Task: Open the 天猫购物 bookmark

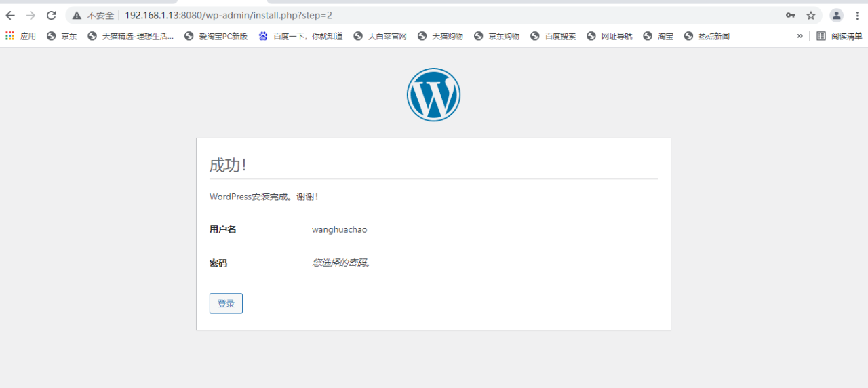Action: click(x=440, y=36)
